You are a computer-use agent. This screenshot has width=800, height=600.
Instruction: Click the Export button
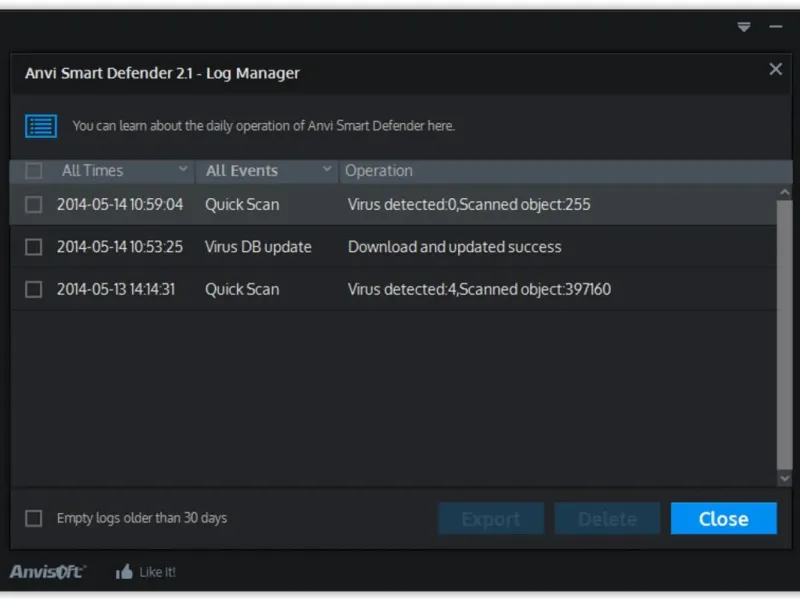click(491, 519)
